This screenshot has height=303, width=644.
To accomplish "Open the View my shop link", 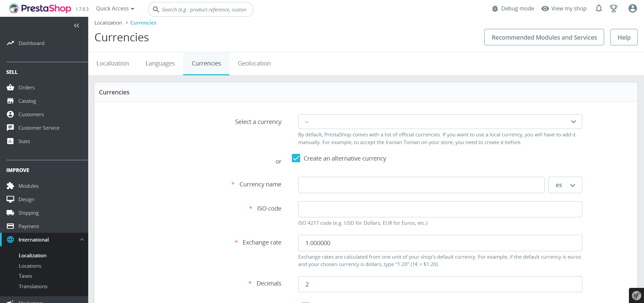I will pos(564,9).
